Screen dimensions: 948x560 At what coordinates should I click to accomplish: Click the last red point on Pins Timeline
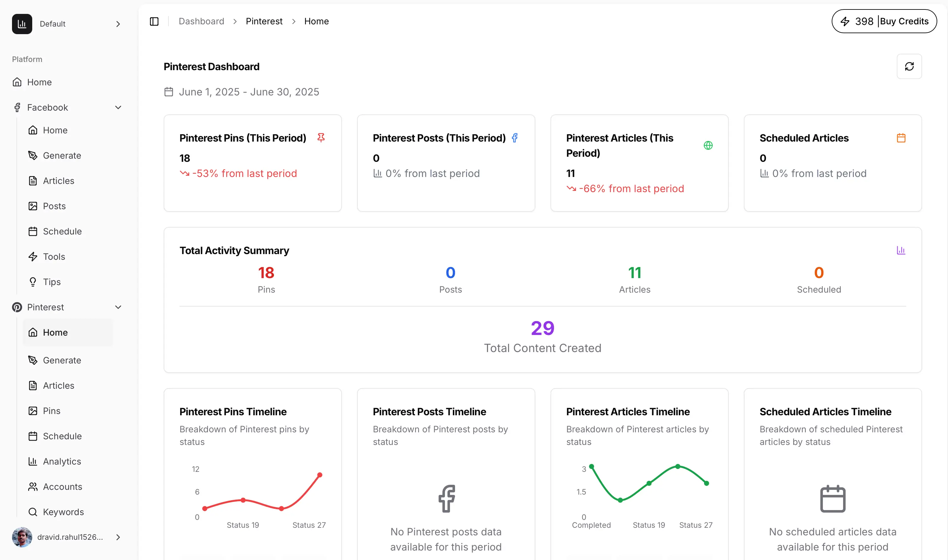(320, 475)
